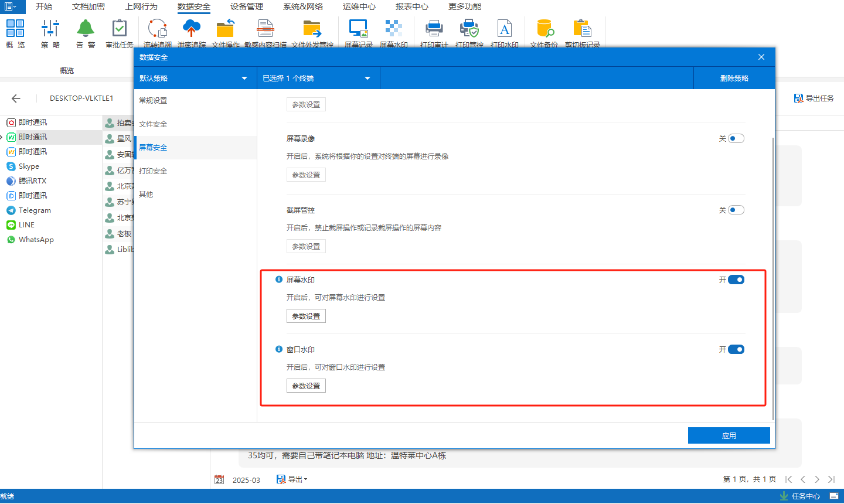
Task: Turn off the 屏幕水印 toggle switch
Action: tap(736, 280)
